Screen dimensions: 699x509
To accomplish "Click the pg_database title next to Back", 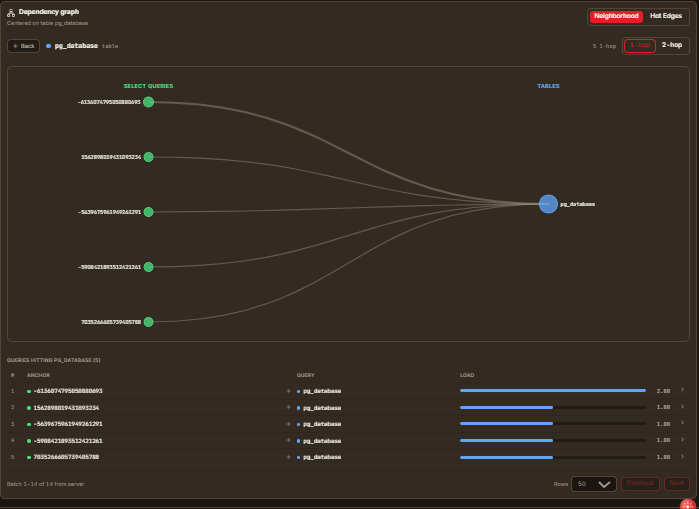I will pos(76,46).
